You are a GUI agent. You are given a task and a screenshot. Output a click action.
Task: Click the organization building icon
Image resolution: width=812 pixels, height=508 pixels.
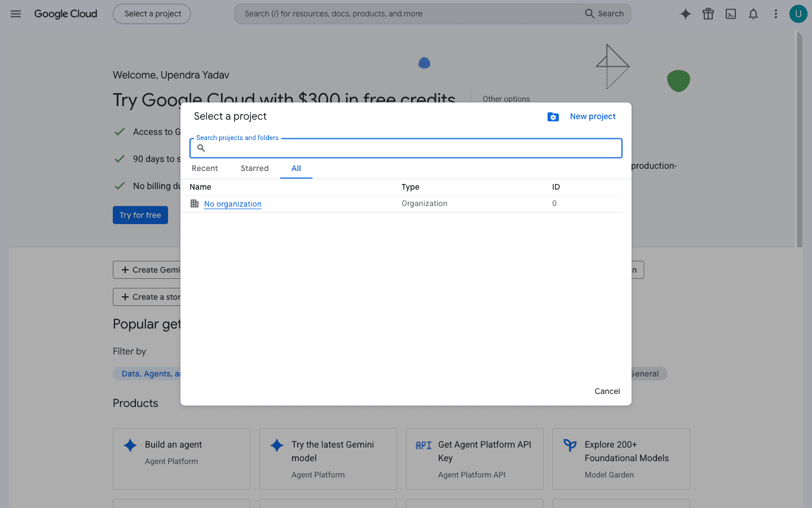pyautogui.click(x=195, y=204)
